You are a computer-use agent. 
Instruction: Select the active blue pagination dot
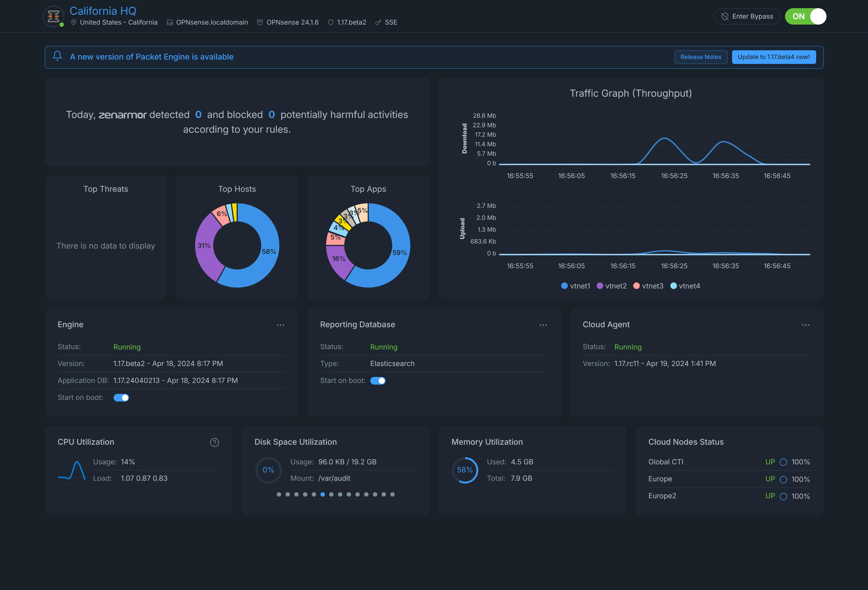click(322, 494)
